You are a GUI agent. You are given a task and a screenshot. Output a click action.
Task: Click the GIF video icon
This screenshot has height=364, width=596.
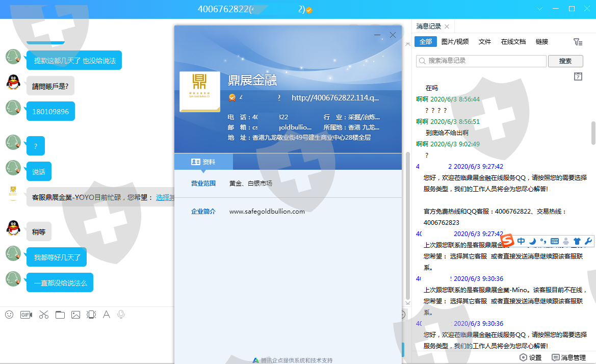[26, 315]
